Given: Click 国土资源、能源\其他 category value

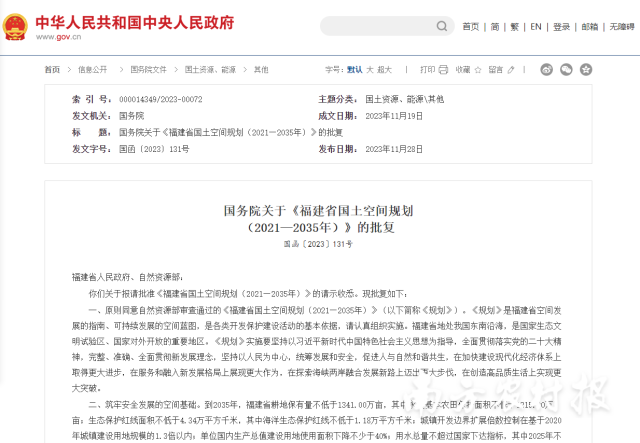Looking at the screenshot, I should (x=404, y=99).
